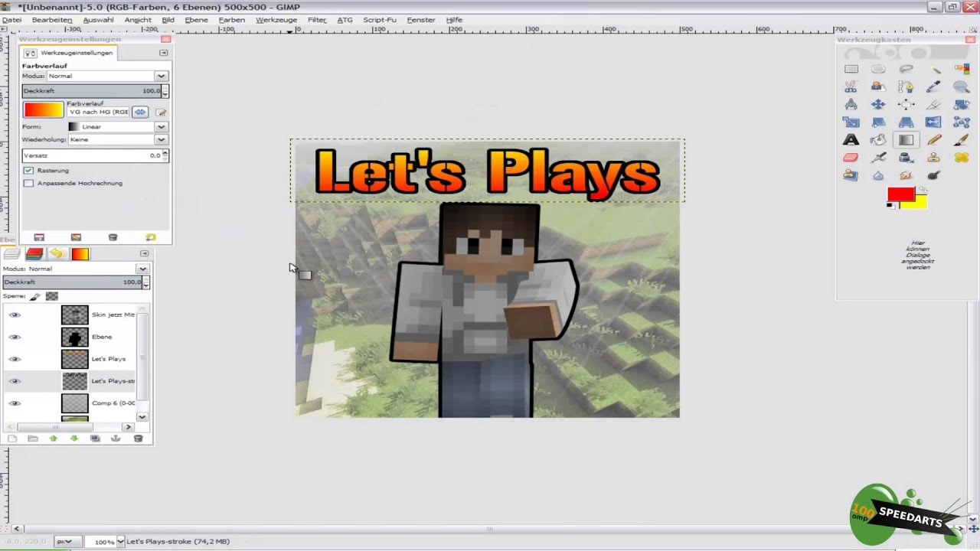
Task: Open the Form Linear dropdown
Action: point(117,127)
